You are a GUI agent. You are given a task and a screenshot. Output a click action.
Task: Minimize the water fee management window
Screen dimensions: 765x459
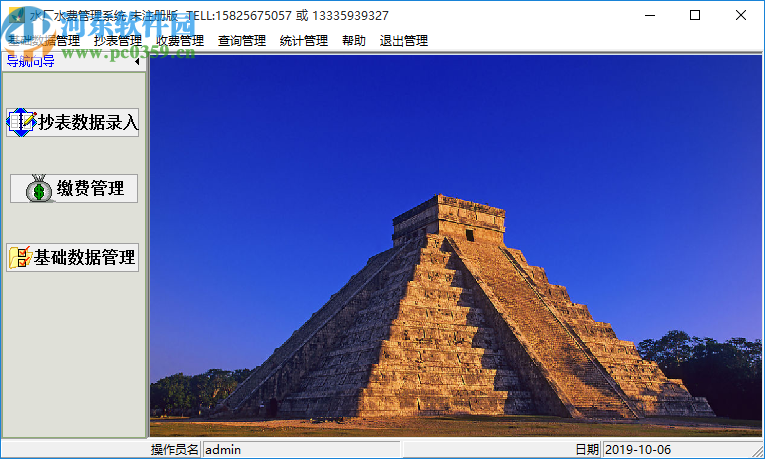650,15
